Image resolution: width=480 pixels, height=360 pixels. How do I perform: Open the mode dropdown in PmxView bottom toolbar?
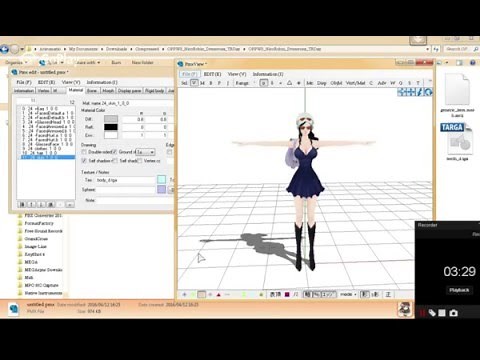pos(348,295)
